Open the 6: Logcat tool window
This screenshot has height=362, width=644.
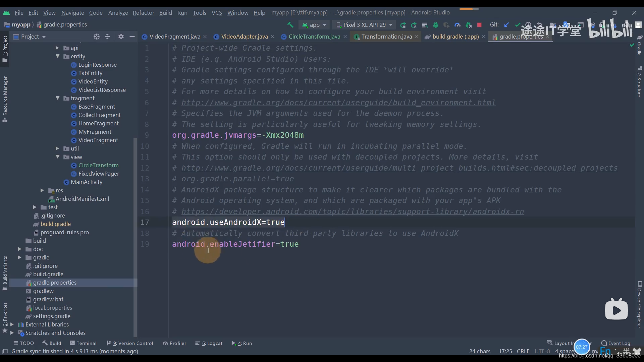[209, 343]
